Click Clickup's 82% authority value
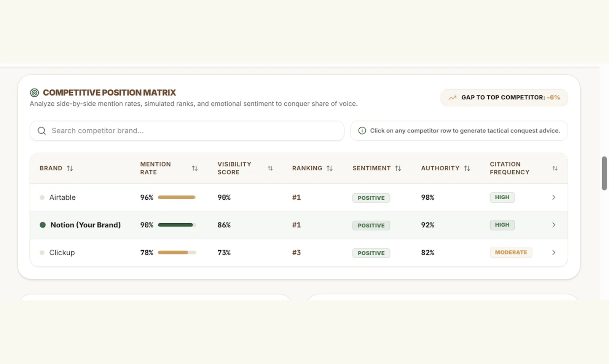Viewport: 609px width, 364px height. (x=428, y=253)
